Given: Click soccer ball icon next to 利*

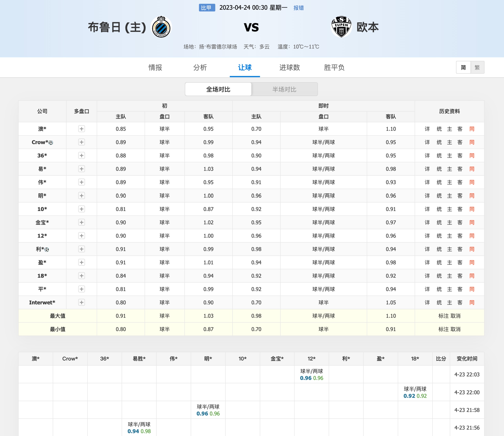Looking at the screenshot, I should [x=47, y=249].
